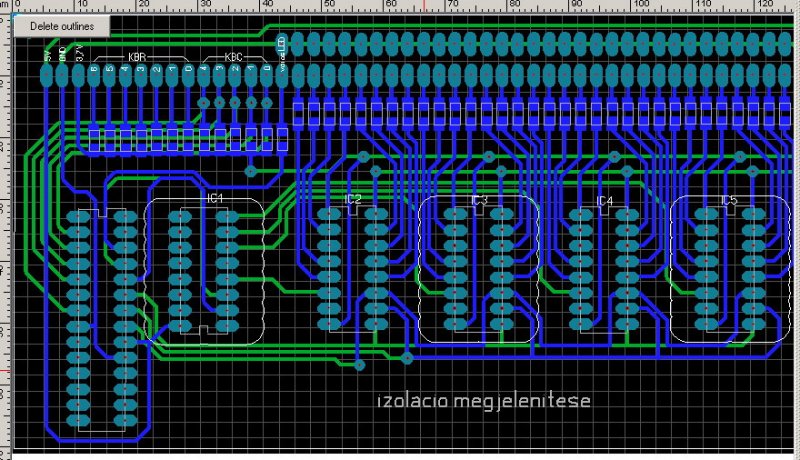Image resolution: width=800 pixels, height=460 pixels.
Task: Click the Delete outlines button
Action: pos(62,26)
